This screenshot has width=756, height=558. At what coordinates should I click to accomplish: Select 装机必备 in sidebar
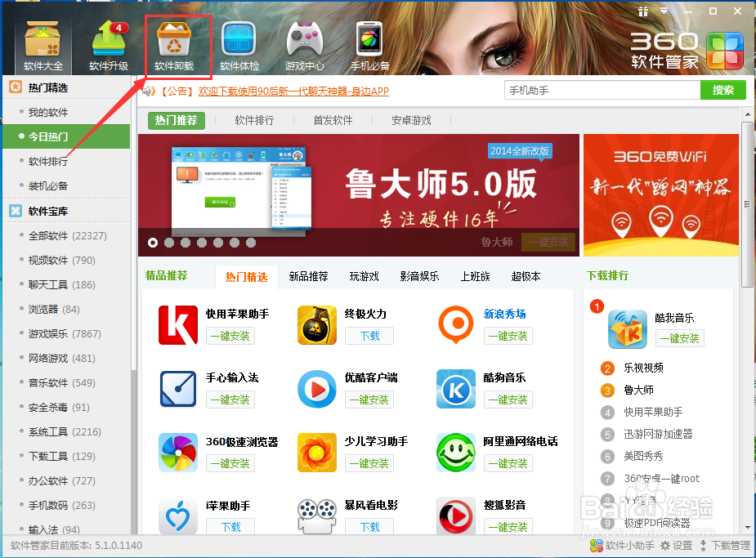click(48, 186)
